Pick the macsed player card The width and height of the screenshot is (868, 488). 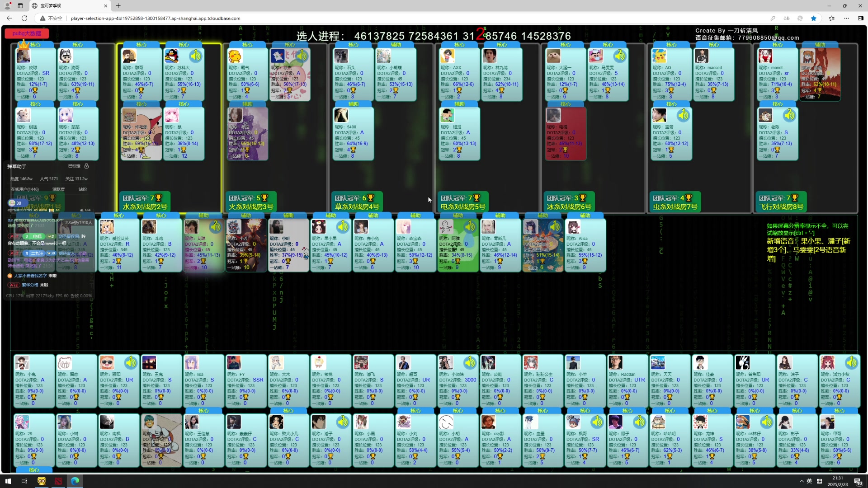714,74
